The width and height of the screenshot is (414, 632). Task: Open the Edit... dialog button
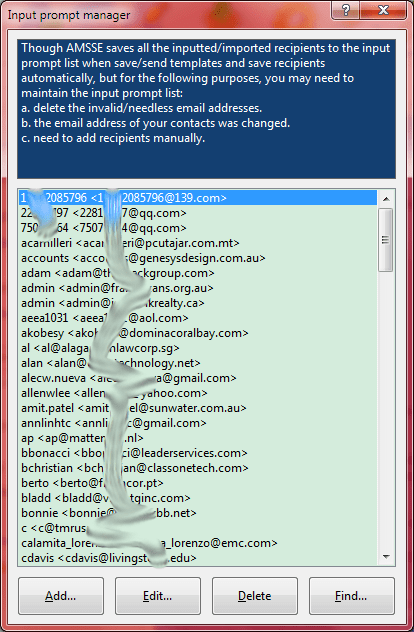(x=158, y=596)
